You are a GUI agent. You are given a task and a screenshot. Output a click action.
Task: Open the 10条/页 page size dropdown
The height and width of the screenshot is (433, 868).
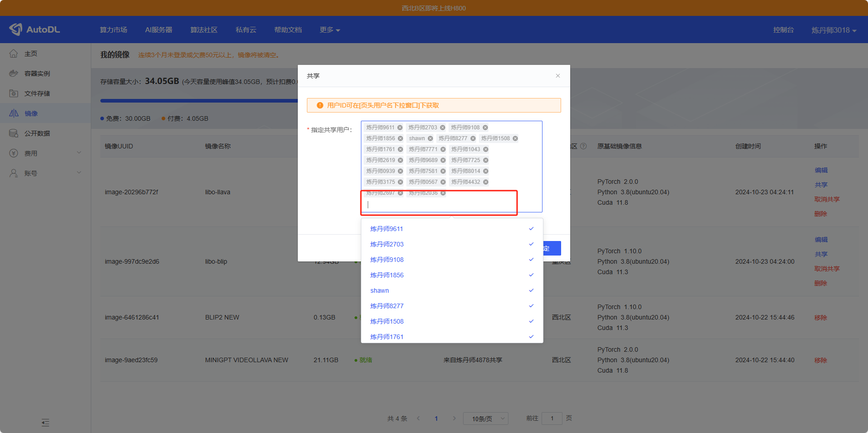pos(485,418)
